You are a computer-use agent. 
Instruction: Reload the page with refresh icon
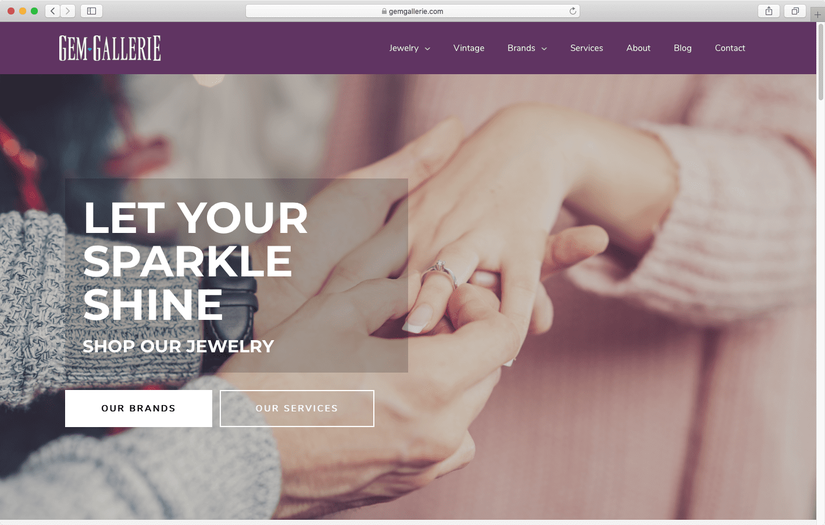coord(572,11)
